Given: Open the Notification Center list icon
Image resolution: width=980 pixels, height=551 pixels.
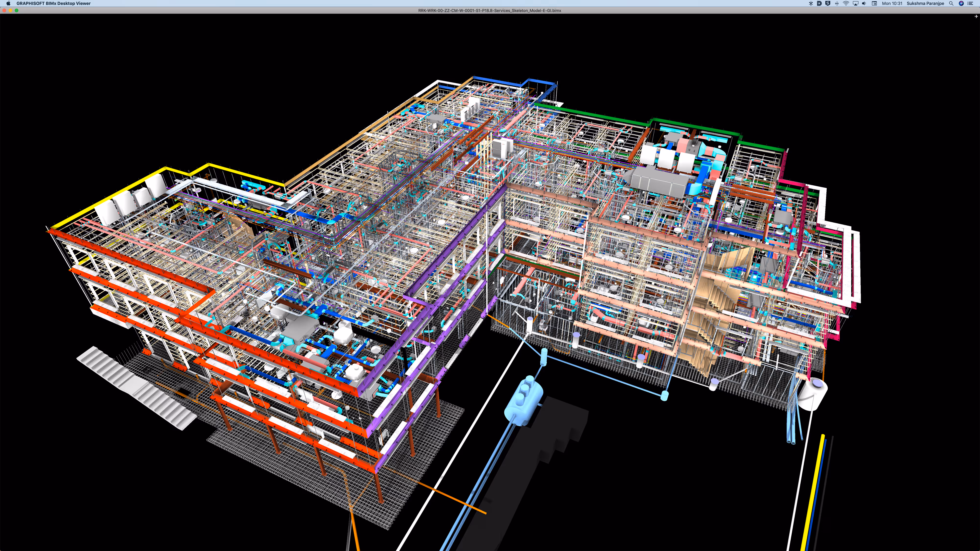Looking at the screenshot, I should click(x=970, y=3).
